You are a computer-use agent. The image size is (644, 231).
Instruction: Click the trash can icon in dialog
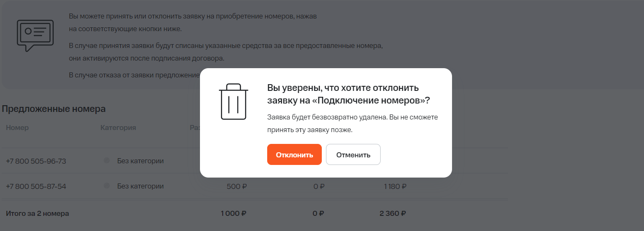coord(234,101)
